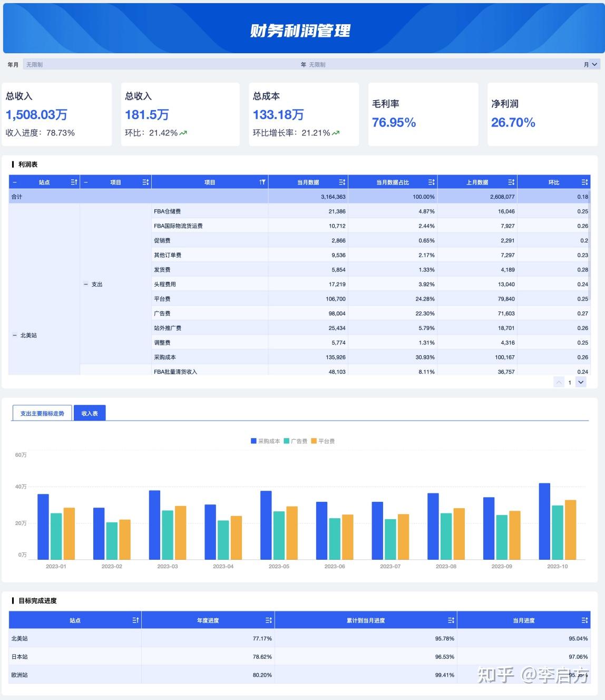The height and width of the screenshot is (700, 605).
Task: Open the 月 dropdown in filter bar
Action: 591,64
